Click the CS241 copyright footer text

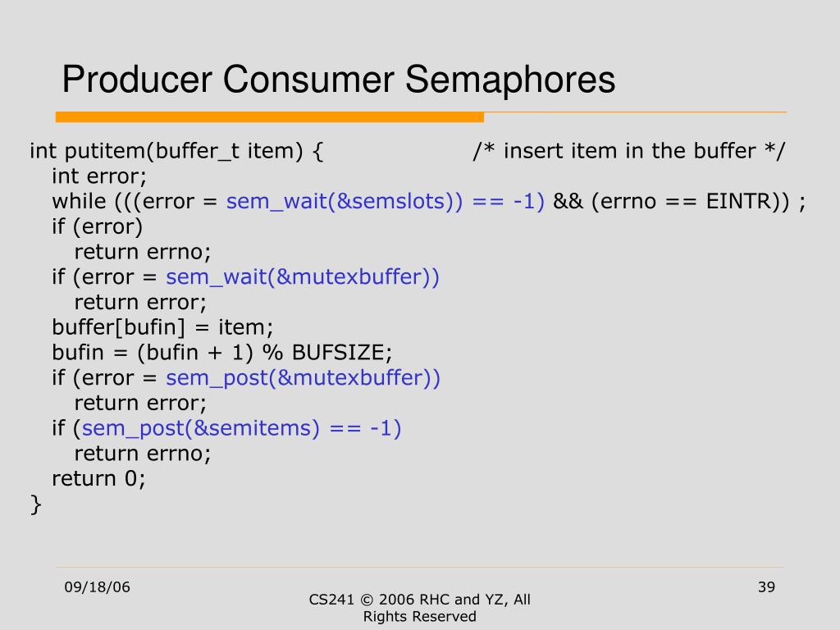pos(419,608)
